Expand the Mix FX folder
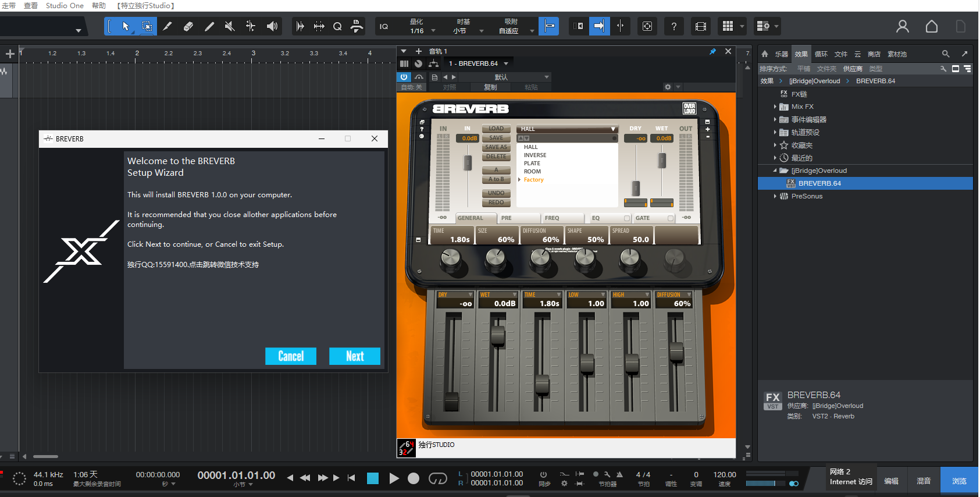The width and height of the screenshot is (980, 497). [775, 106]
